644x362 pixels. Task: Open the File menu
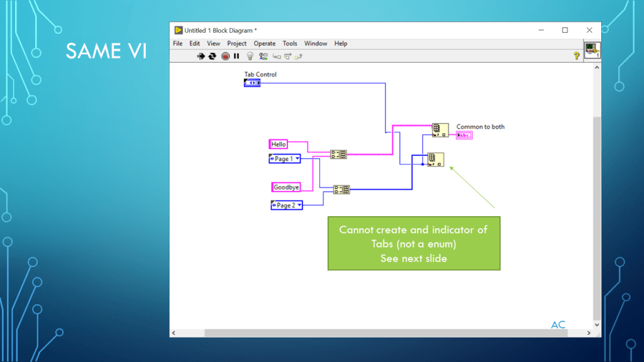pos(178,43)
